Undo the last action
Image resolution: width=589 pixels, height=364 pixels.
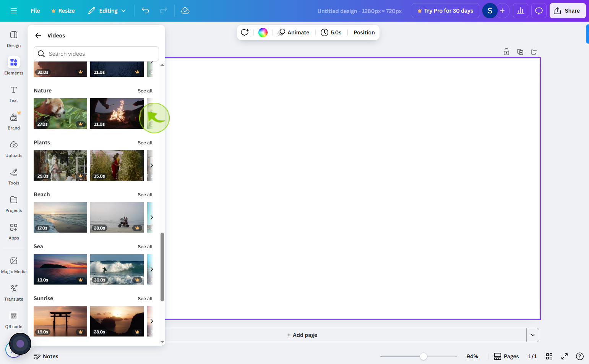click(146, 11)
